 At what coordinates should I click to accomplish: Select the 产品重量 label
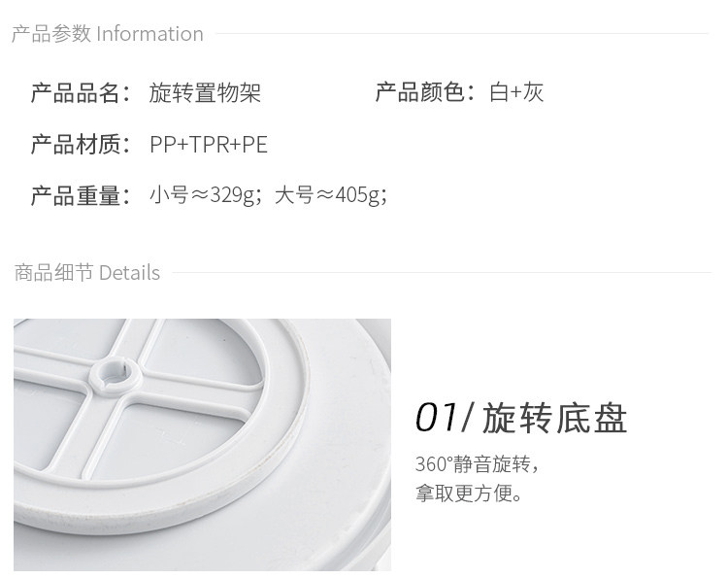point(81,196)
